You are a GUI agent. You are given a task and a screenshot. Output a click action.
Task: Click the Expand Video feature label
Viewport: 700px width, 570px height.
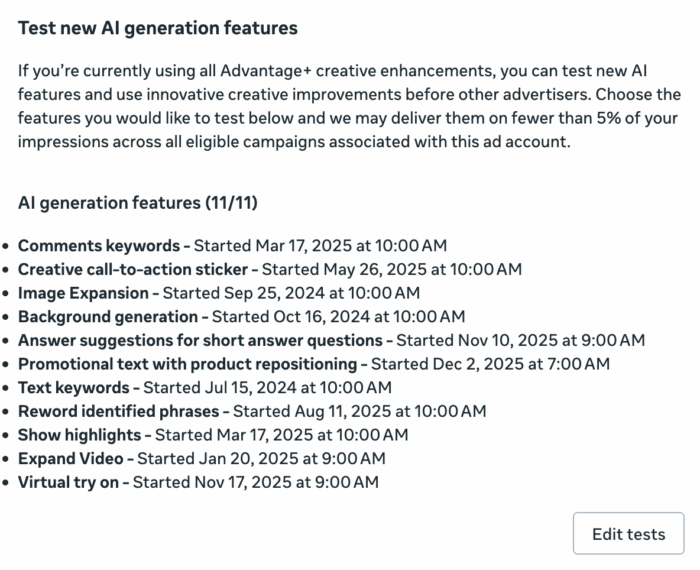[x=71, y=459]
